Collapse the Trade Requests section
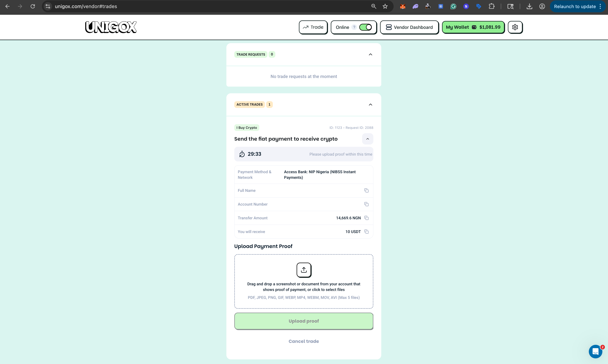Screen dimensions: 608x364 point(371,54)
